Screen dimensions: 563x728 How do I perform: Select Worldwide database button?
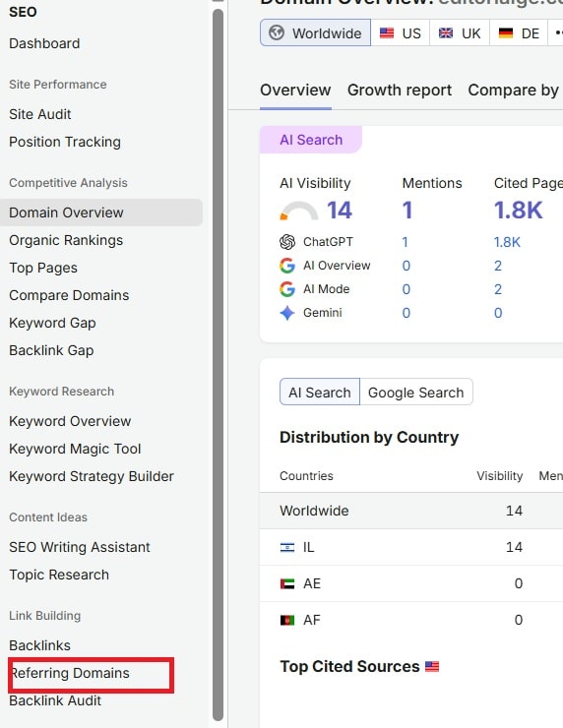pyautogui.click(x=315, y=33)
